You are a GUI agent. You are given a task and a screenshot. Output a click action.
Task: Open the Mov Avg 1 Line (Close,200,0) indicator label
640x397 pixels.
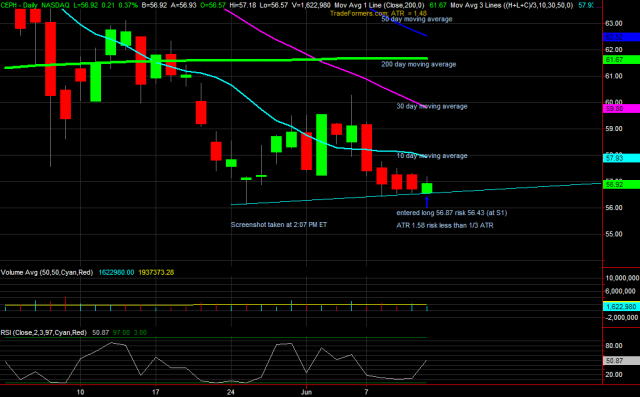coord(379,5)
